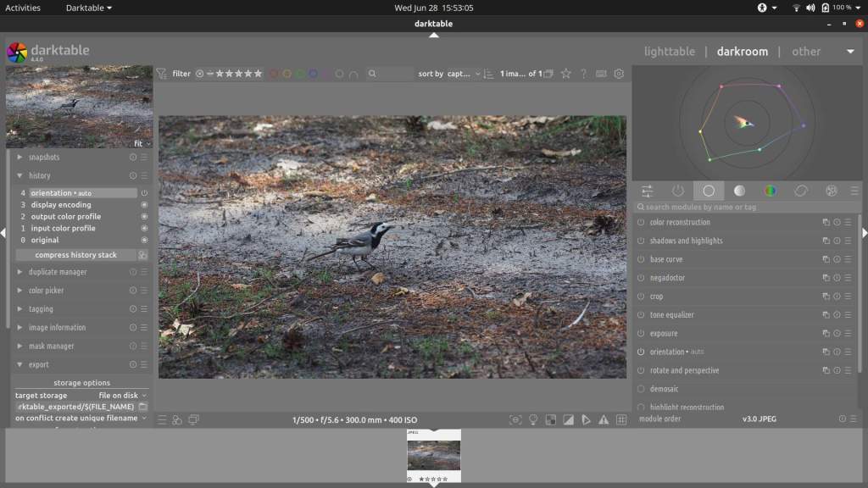Open system volume indicator

point(810,8)
